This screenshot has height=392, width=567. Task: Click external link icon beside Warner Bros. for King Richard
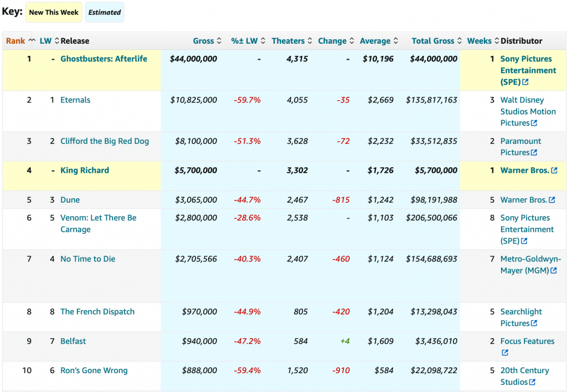point(554,171)
